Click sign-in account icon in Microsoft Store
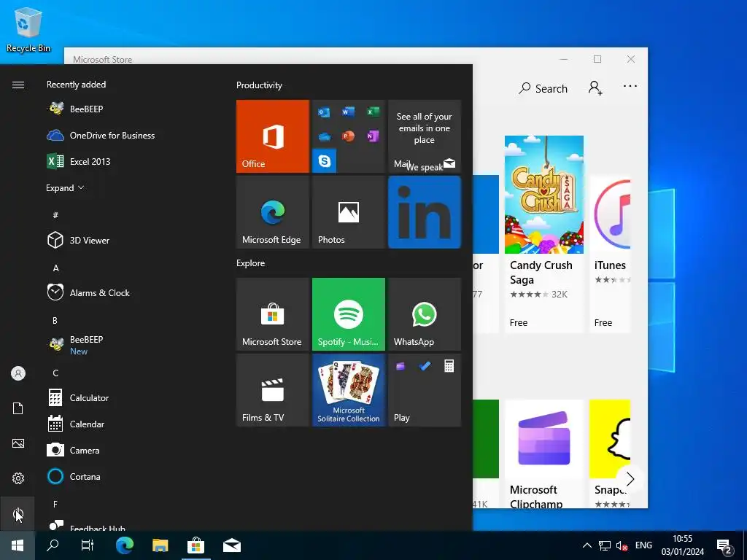The width and height of the screenshot is (747, 560). pyautogui.click(x=595, y=88)
